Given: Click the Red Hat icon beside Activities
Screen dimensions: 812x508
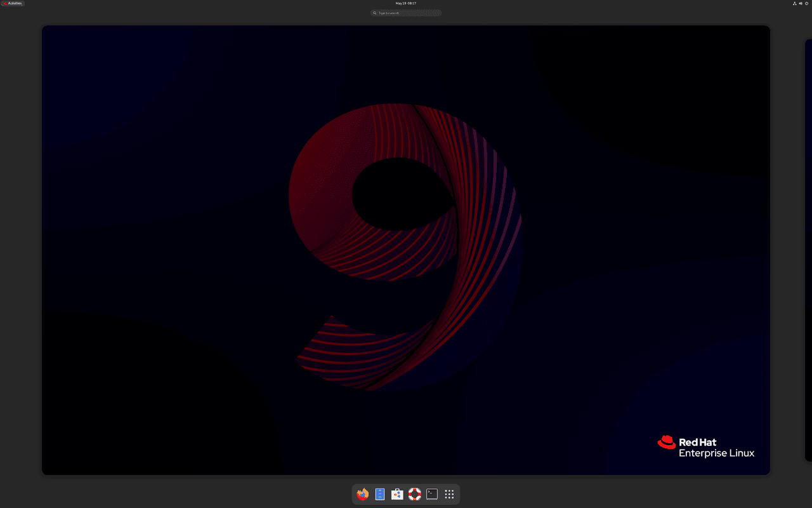Looking at the screenshot, I should pyautogui.click(x=4, y=3).
